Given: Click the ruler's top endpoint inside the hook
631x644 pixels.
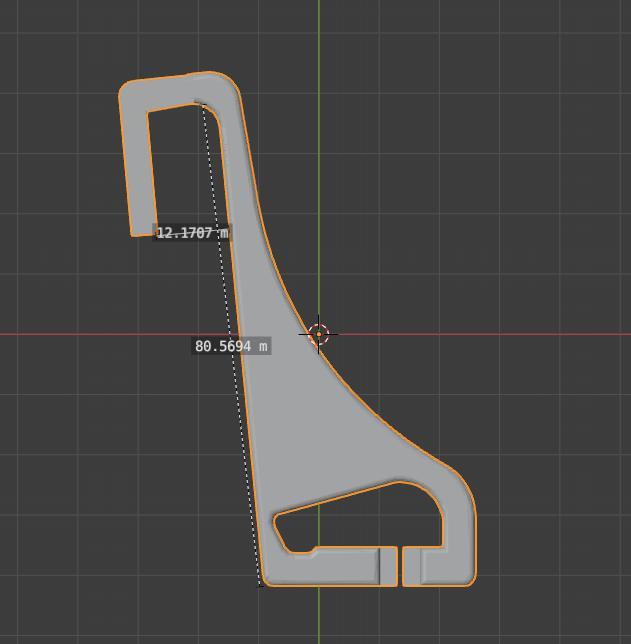Looking at the screenshot, I should (202, 104).
